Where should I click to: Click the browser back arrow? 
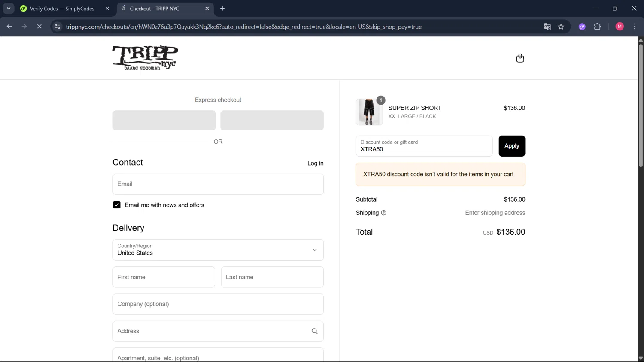pyautogui.click(x=9, y=27)
